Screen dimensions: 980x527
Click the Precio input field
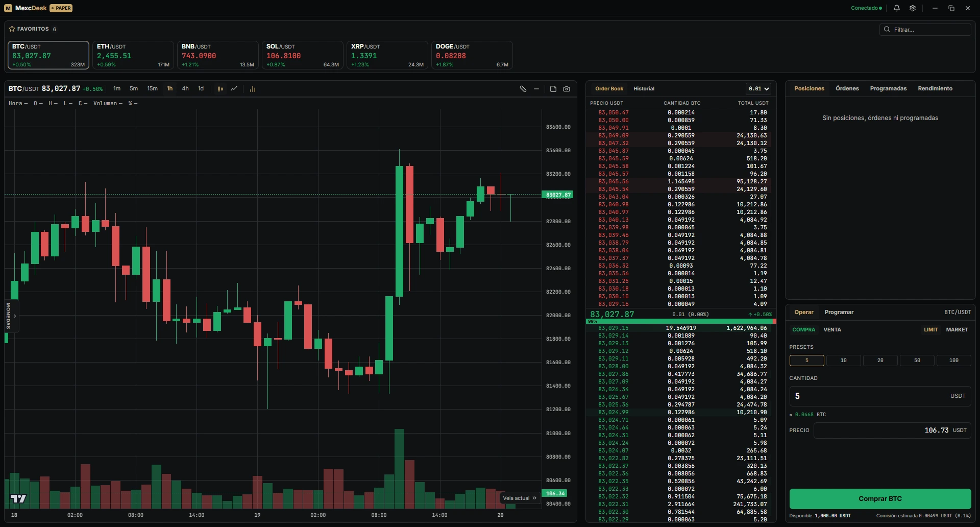tap(892, 430)
